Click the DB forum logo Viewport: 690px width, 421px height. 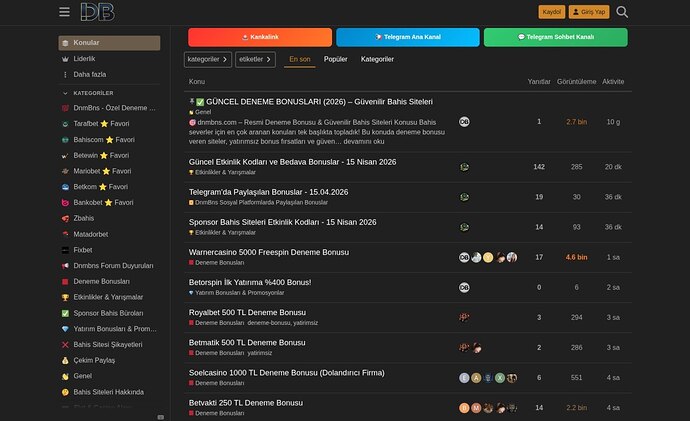[x=97, y=12]
